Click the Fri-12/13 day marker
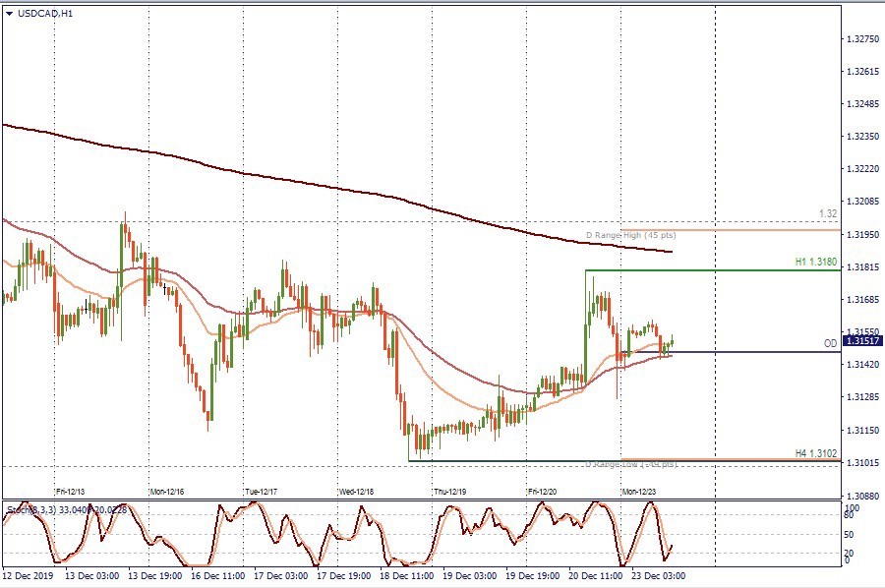The height and width of the screenshot is (588, 885). [x=70, y=489]
